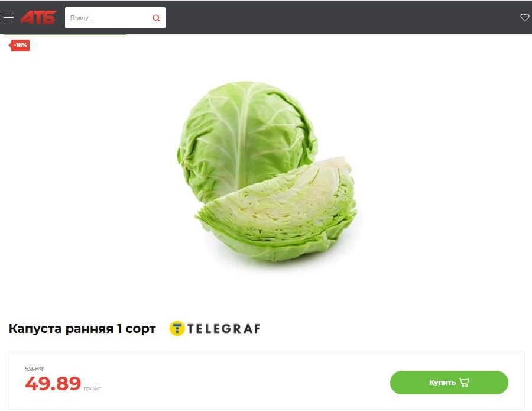Screen dimensions: 532x411
Task: Click empty area of the dark header bar
Action: point(339,17)
